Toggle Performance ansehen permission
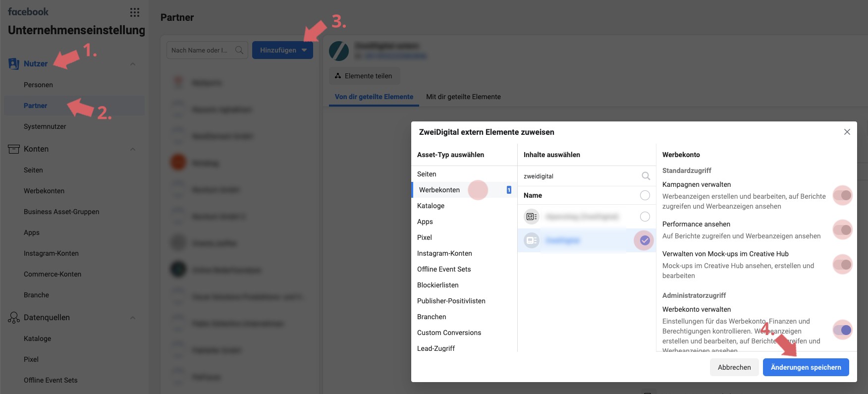This screenshot has width=868, height=394. (842, 229)
